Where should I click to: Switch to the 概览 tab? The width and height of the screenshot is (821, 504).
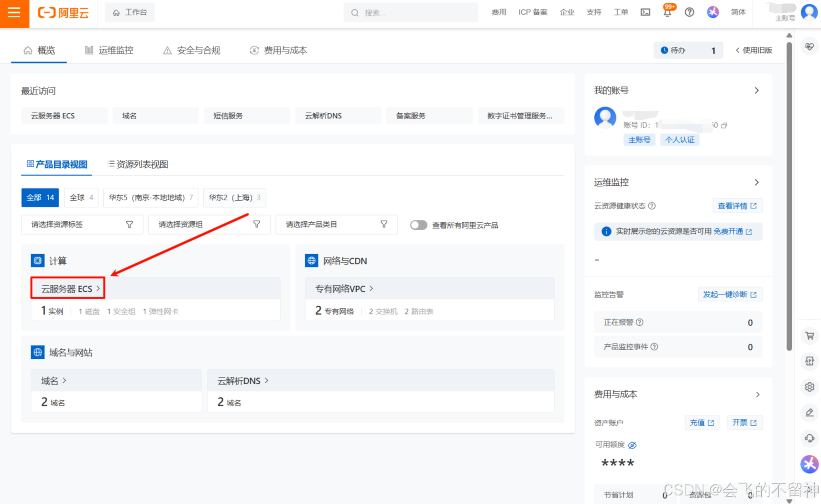tap(39, 50)
